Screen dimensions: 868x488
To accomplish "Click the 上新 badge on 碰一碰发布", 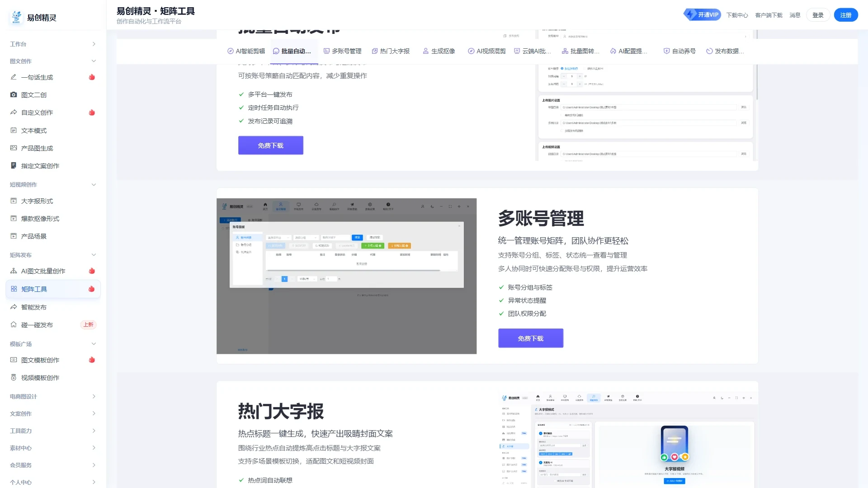I will [x=88, y=325].
